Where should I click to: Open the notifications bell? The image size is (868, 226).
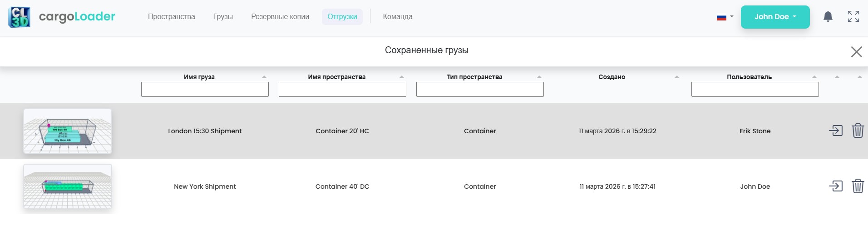tap(828, 17)
